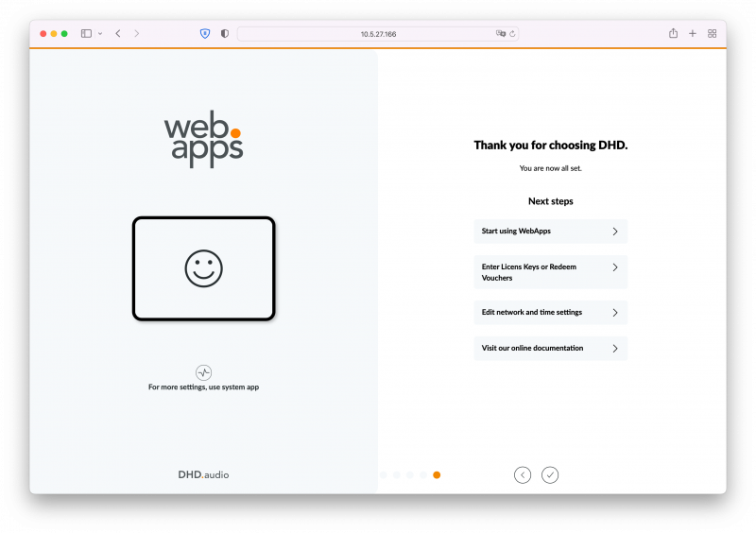Jump to the first wizard step dot

click(384, 475)
